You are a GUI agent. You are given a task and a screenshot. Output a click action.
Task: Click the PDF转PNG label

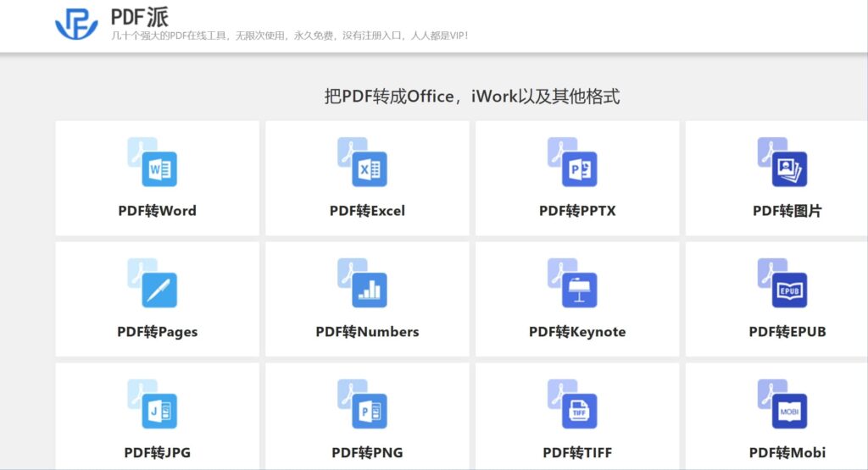[367, 453]
